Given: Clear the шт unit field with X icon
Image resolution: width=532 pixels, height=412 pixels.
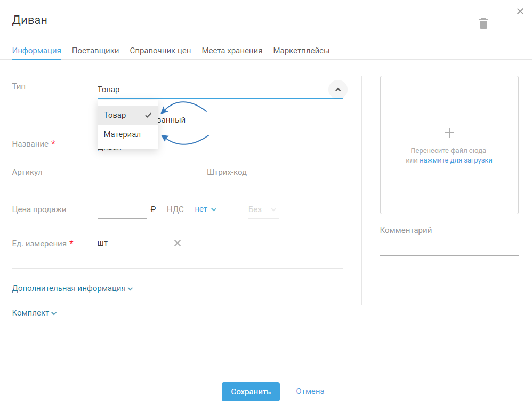Looking at the screenshot, I should [178, 243].
